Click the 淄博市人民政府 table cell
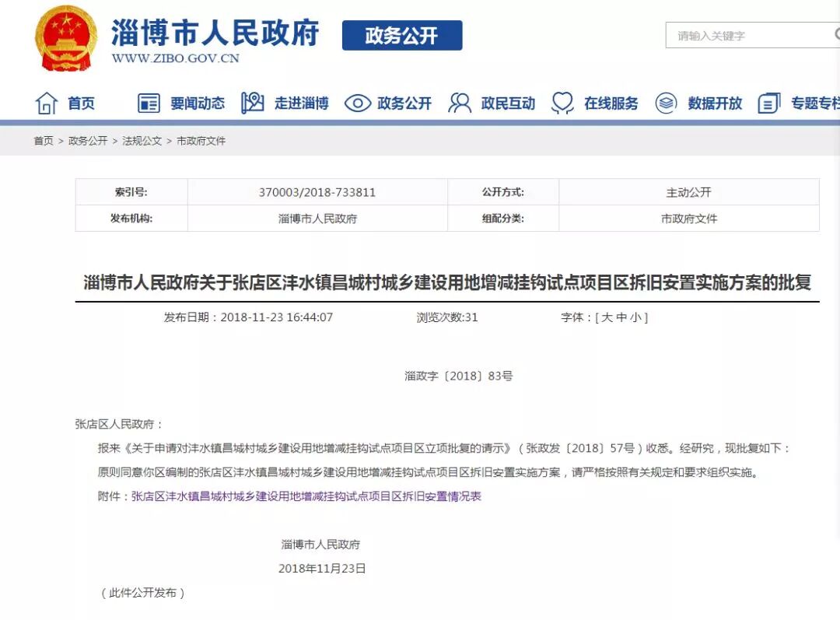The width and height of the screenshot is (840, 620). click(x=317, y=219)
